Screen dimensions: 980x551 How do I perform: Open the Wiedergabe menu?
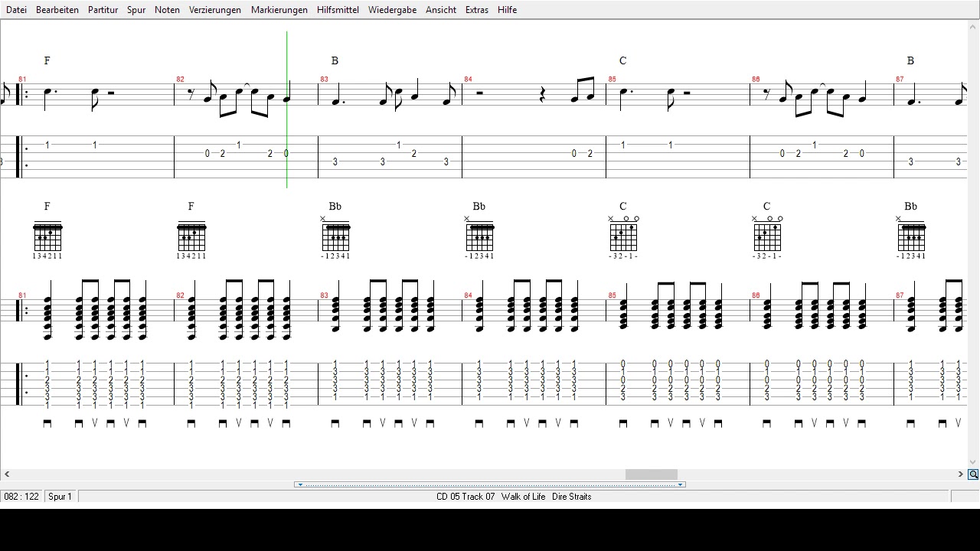tap(392, 10)
